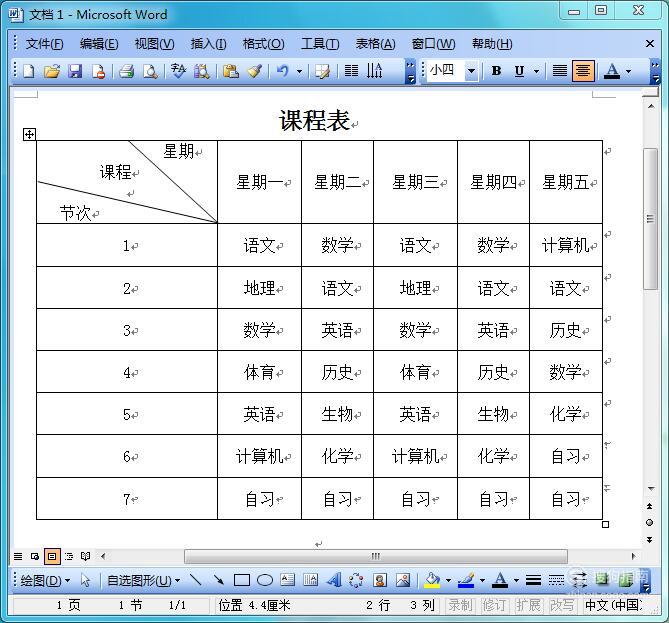The image size is (669, 623).
Task: Paste from clipboard icon
Action: tap(230, 71)
